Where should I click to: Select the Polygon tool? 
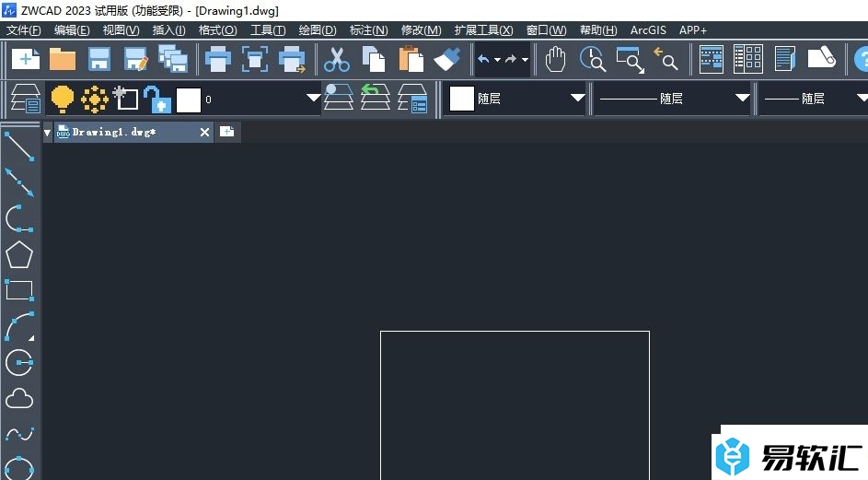tap(19, 255)
